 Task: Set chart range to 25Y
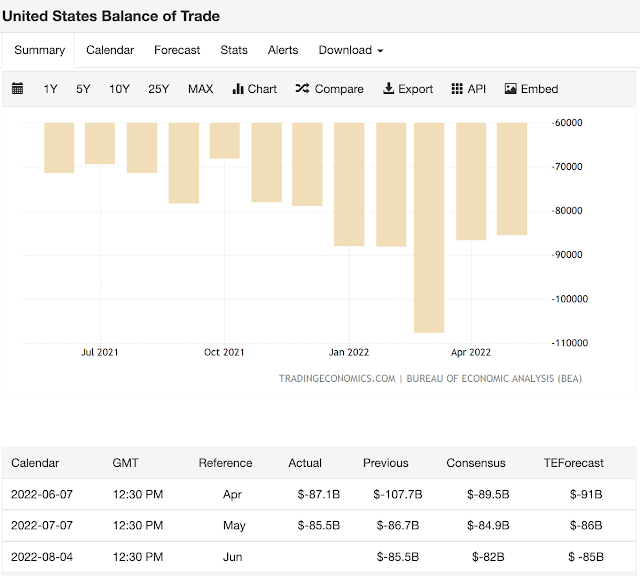(159, 89)
